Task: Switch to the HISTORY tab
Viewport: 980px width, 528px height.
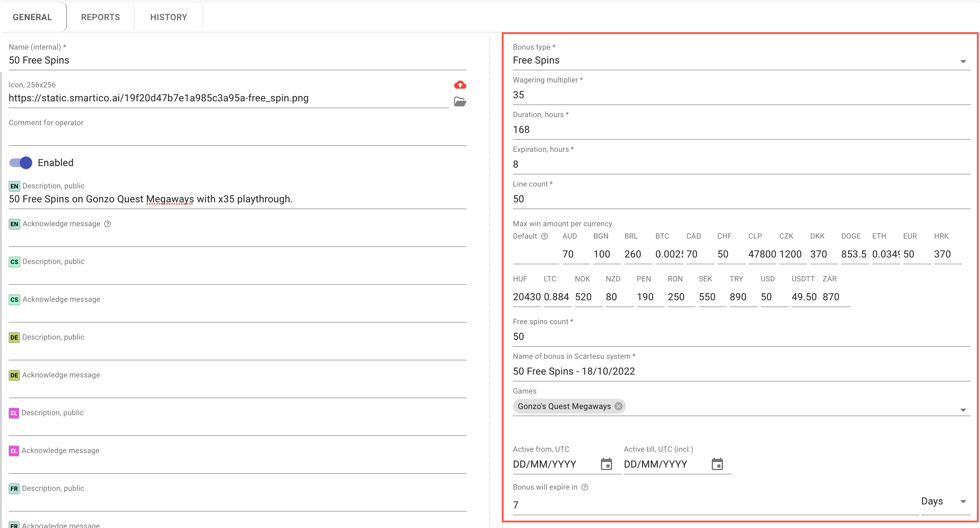Action: click(x=168, y=17)
